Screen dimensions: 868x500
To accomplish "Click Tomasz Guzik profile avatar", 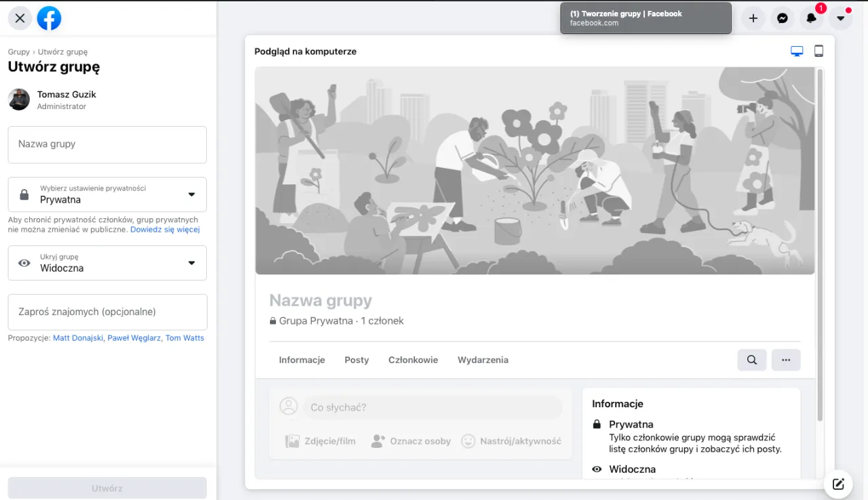I will tap(19, 100).
